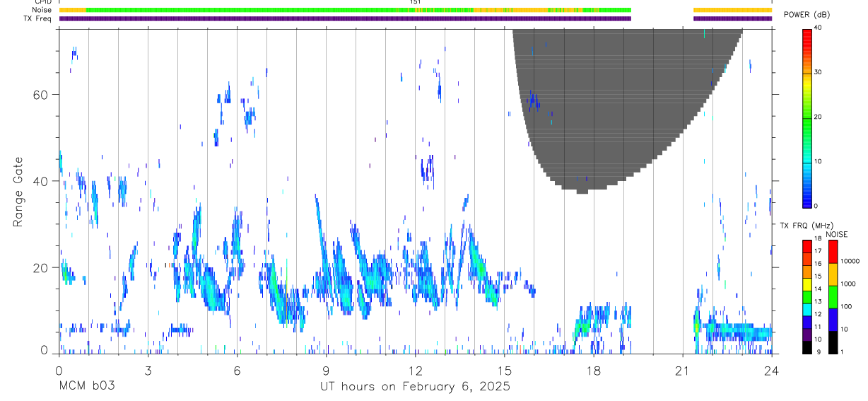Screen dimensions: 868x401
Task: Select the 'POWER (dB)' legend title
Action: (x=807, y=16)
